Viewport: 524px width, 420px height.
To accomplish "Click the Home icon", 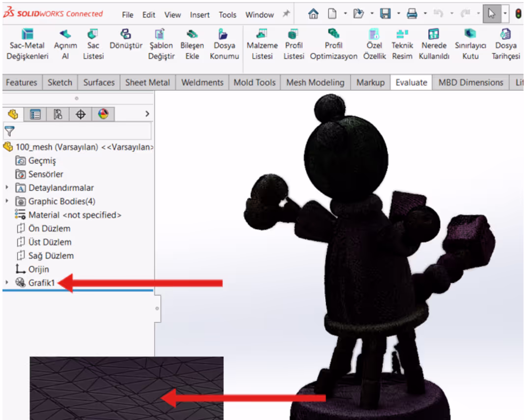I will pos(313,14).
